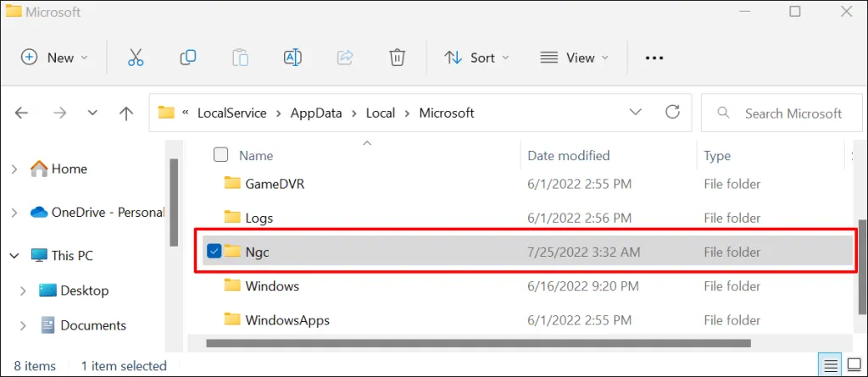Expand the This PC tree node
This screenshot has height=377, width=868.
point(14,256)
